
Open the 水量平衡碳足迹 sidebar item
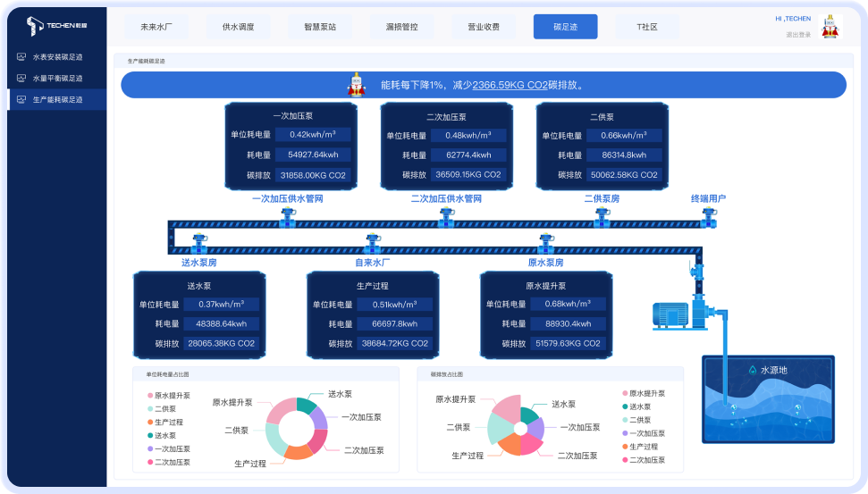tap(57, 79)
